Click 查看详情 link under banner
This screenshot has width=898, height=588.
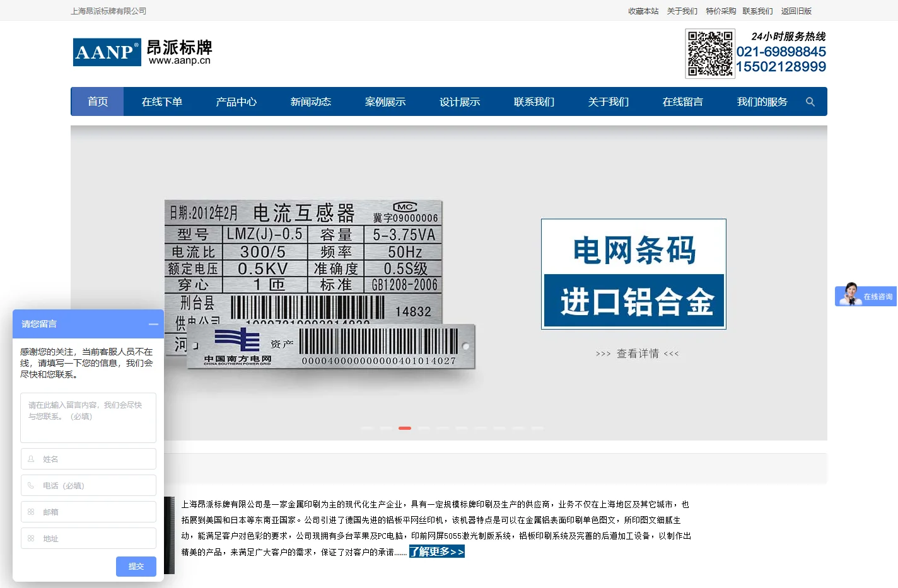tap(638, 354)
